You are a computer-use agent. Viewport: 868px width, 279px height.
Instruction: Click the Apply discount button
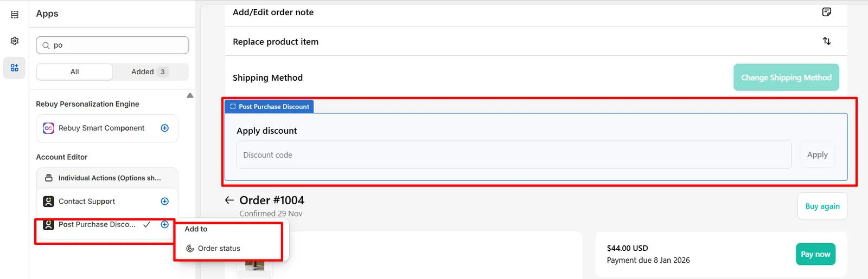tap(817, 155)
